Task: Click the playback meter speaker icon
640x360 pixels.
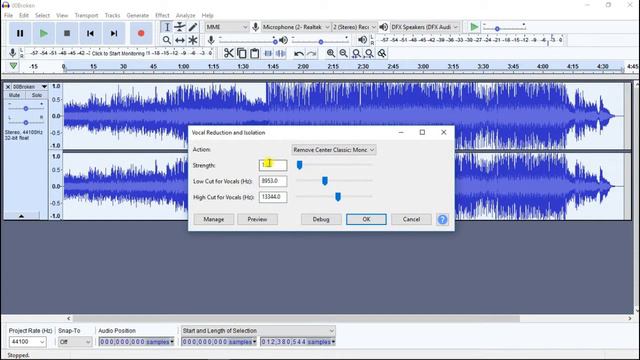Action: (362, 40)
